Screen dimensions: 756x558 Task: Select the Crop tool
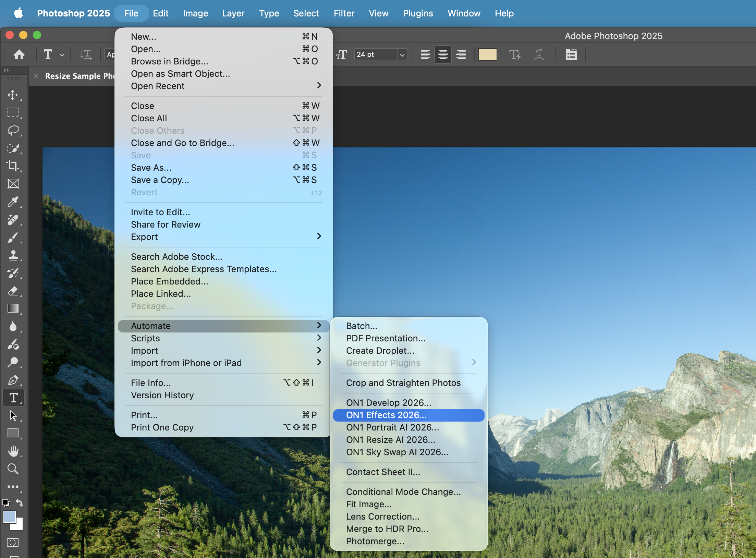tap(13, 166)
